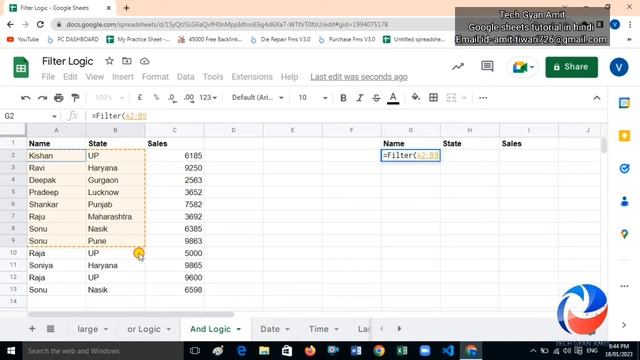Click the Redo icon in toolbar
Image resolution: width=640 pixels, height=360 pixels.
pos(42,98)
